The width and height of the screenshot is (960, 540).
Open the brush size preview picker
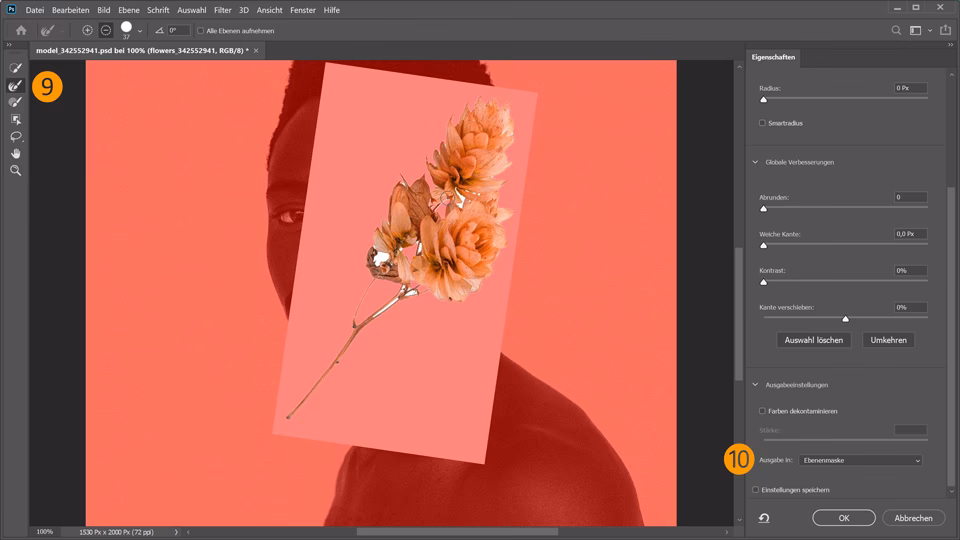[x=126, y=28]
